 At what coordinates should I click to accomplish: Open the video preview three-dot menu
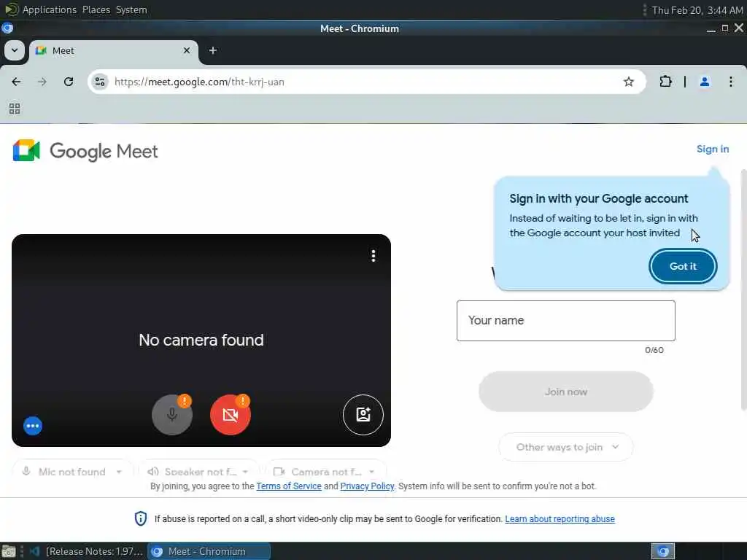pos(373,256)
